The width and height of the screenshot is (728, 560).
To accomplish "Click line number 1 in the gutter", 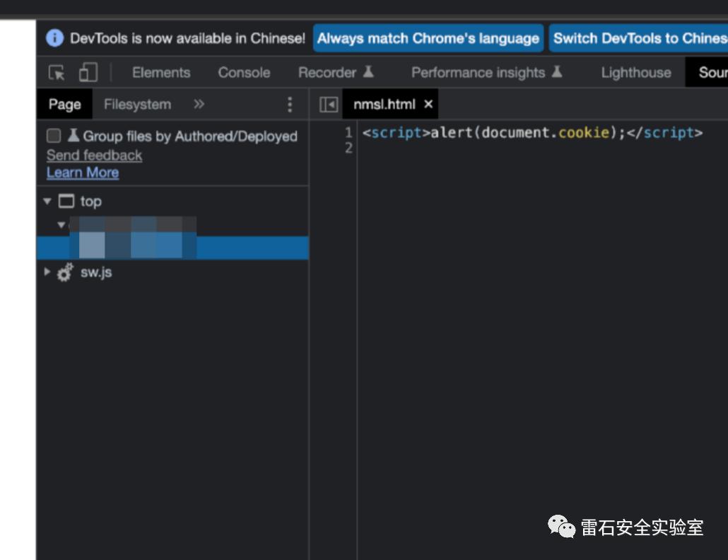I will point(348,133).
